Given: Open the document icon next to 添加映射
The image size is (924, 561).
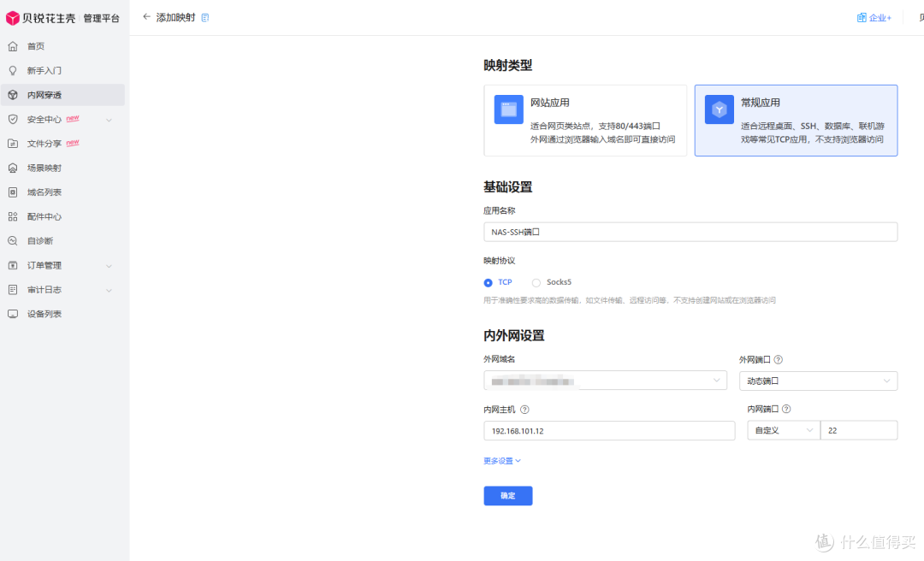Looking at the screenshot, I should click(205, 18).
